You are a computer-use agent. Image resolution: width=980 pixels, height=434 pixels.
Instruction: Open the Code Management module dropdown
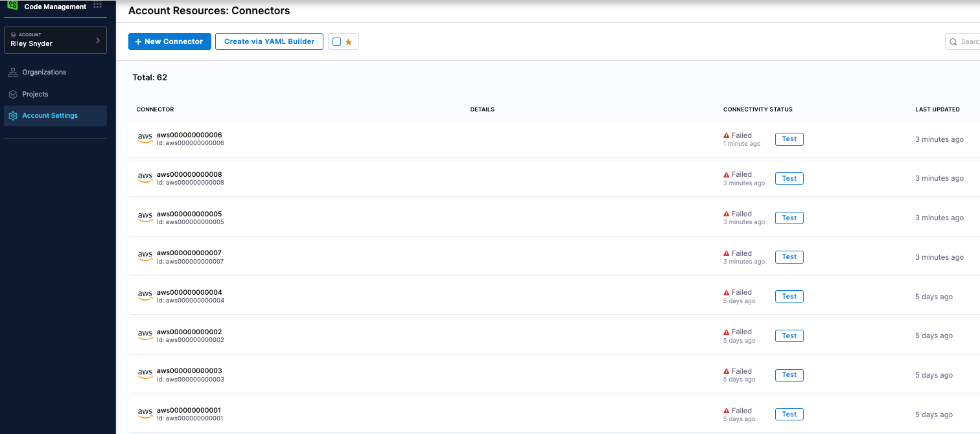click(x=55, y=6)
